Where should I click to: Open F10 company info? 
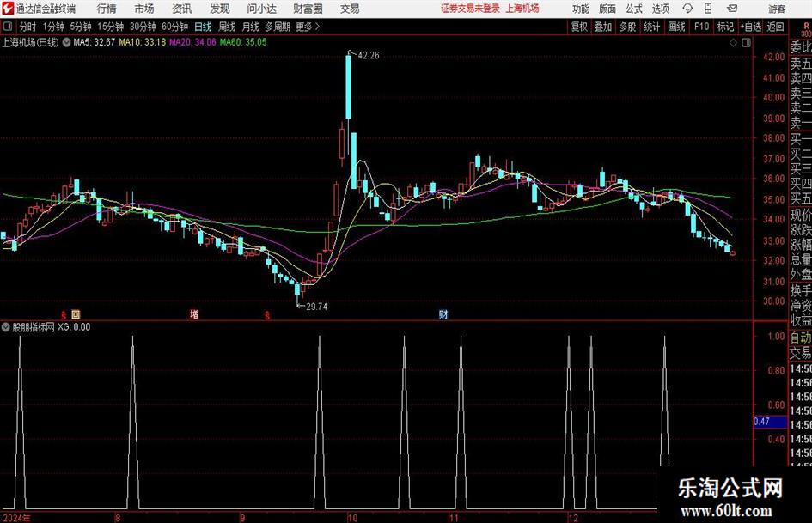click(x=701, y=27)
